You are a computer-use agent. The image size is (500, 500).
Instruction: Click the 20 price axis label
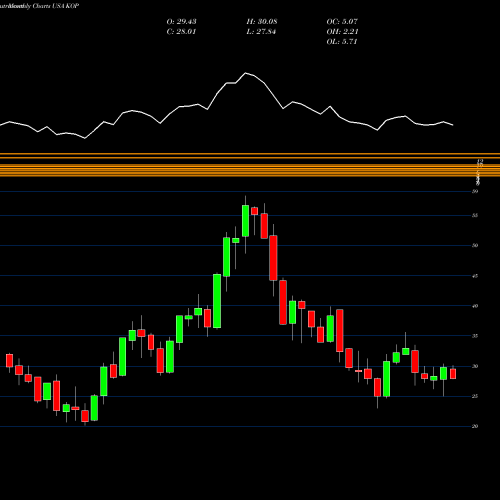tap(475, 426)
